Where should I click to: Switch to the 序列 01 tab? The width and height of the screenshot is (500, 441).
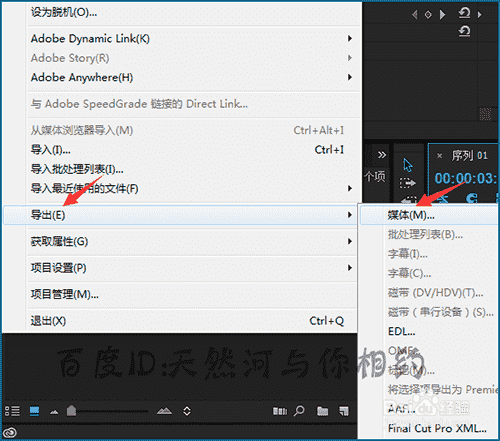point(469,155)
